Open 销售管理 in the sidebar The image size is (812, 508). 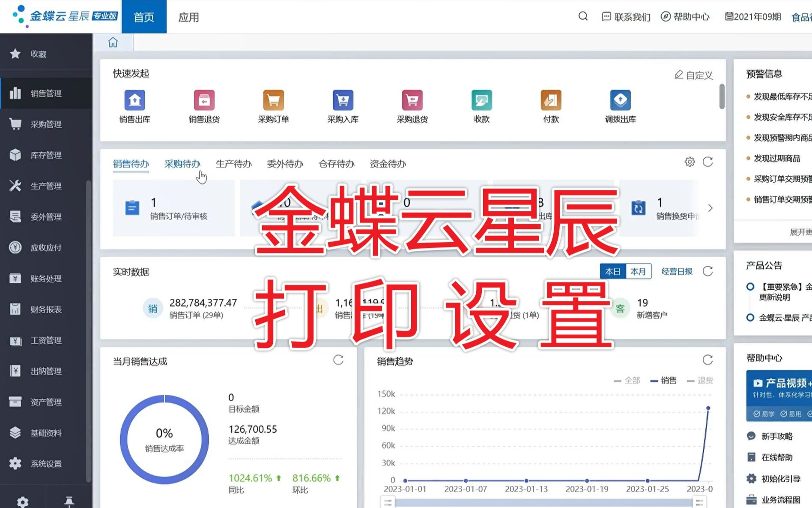tap(46, 93)
